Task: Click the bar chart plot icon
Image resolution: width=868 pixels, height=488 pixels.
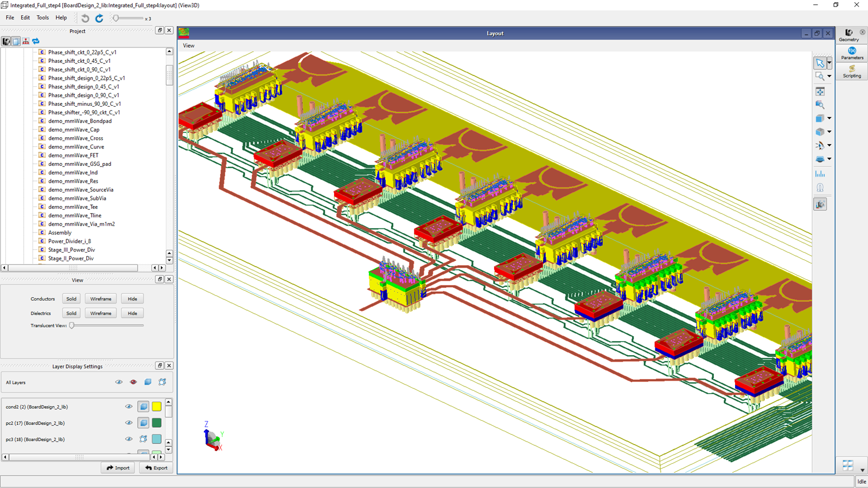Action: click(x=820, y=174)
